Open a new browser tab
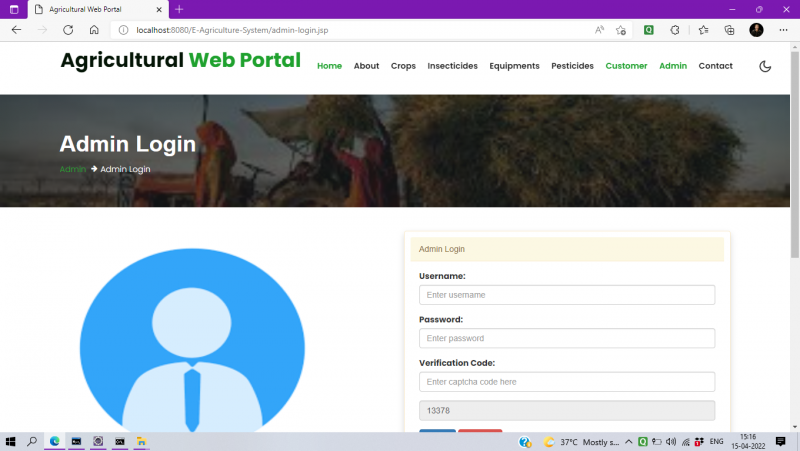800x451 pixels. (179, 9)
